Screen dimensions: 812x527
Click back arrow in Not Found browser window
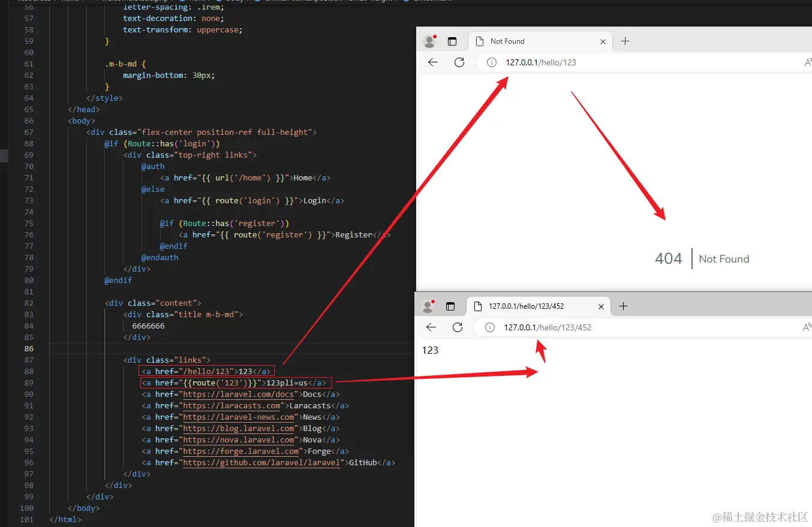[x=433, y=62]
